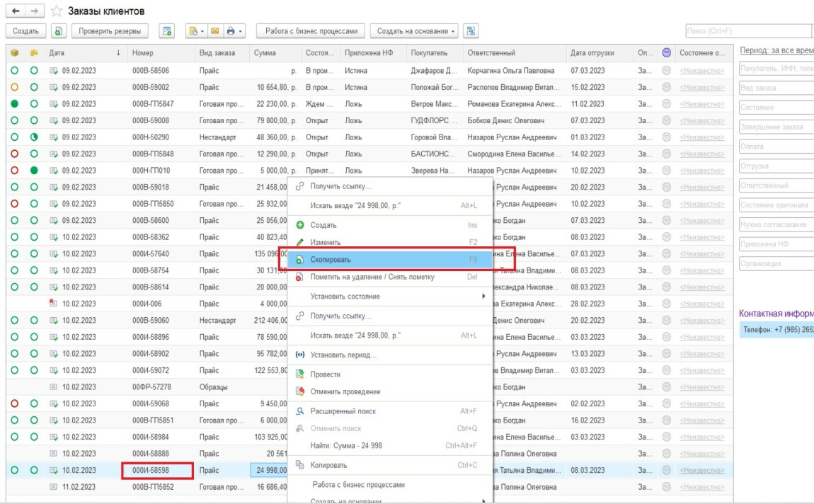Viewport: 814px width, 504px height.
Task: Go forward using the right arrow button
Action: click(x=34, y=11)
